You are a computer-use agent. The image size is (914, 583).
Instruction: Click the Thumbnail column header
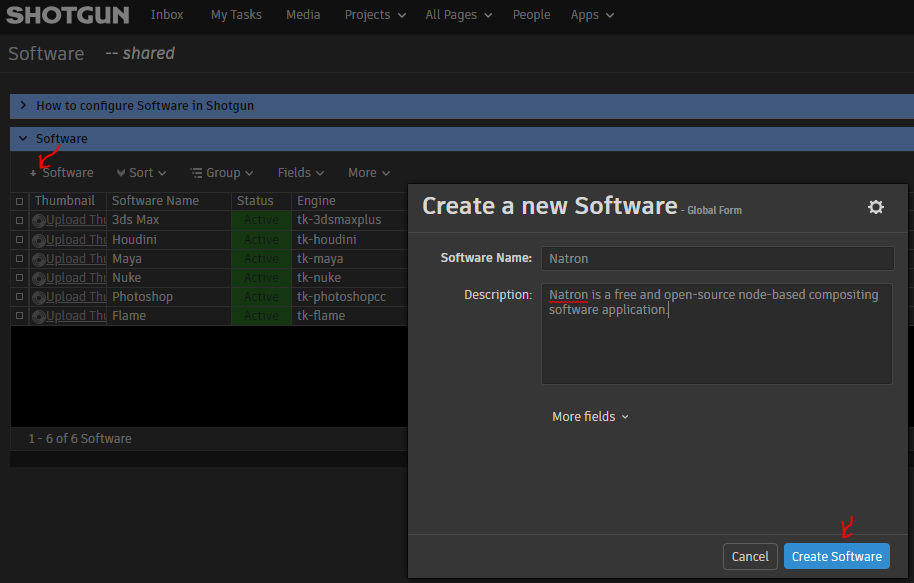point(68,201)
